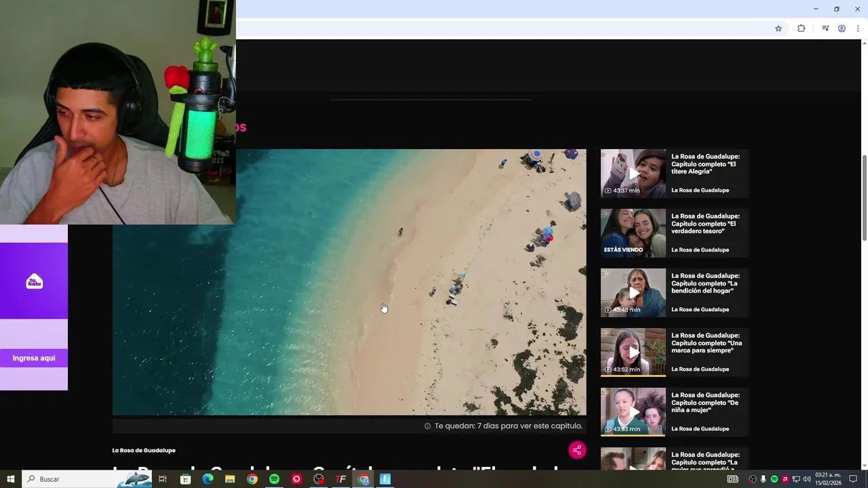Launch Microsoft Edge from taskbar
Viewport: 868px width, 488px height.
(x=208, y=479)
